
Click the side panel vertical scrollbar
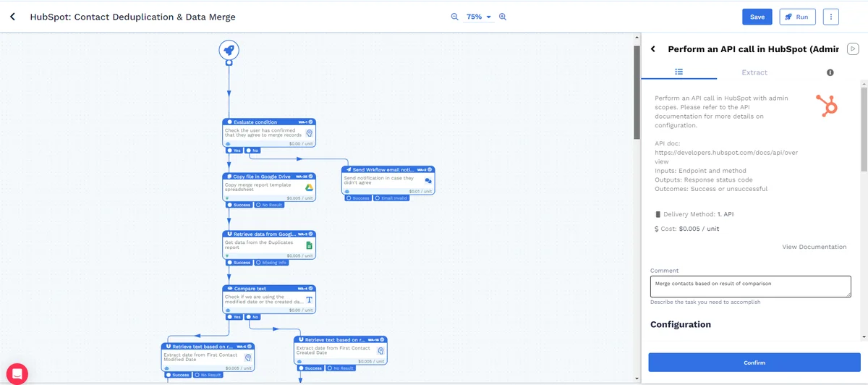point(864,129)
